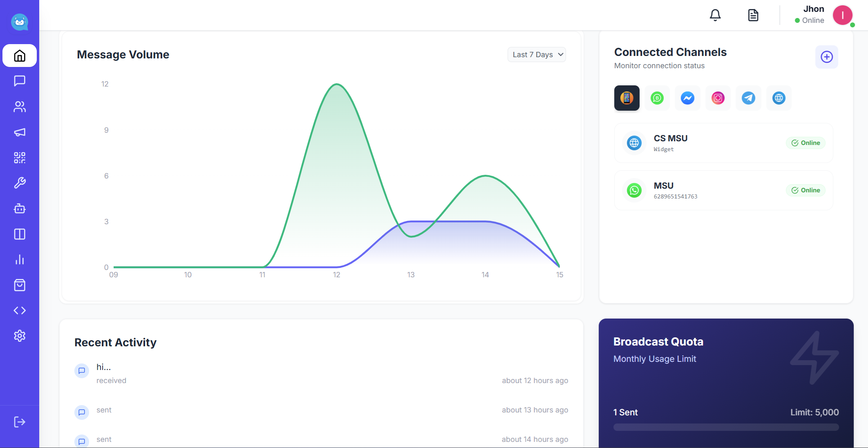Open the Analytics bar-chart section
This screenshot has height=448, width=868.
[20, 260]
